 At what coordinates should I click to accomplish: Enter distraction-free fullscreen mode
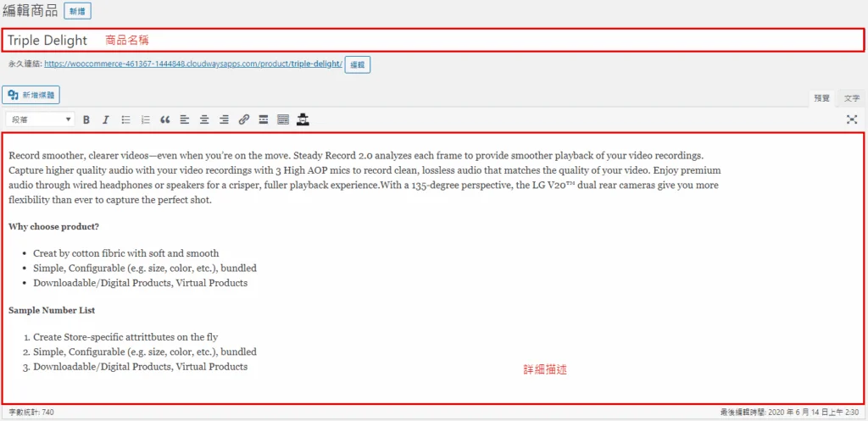[x=852, y=119]
